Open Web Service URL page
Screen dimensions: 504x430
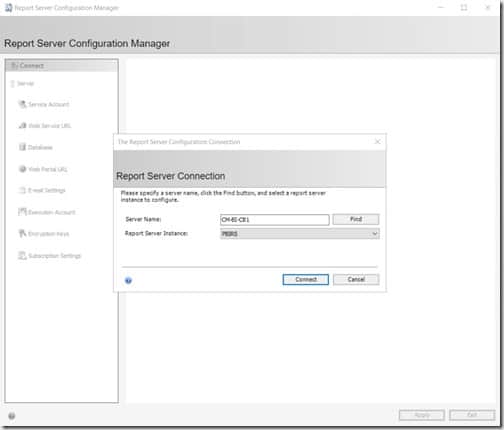(50, 126)
